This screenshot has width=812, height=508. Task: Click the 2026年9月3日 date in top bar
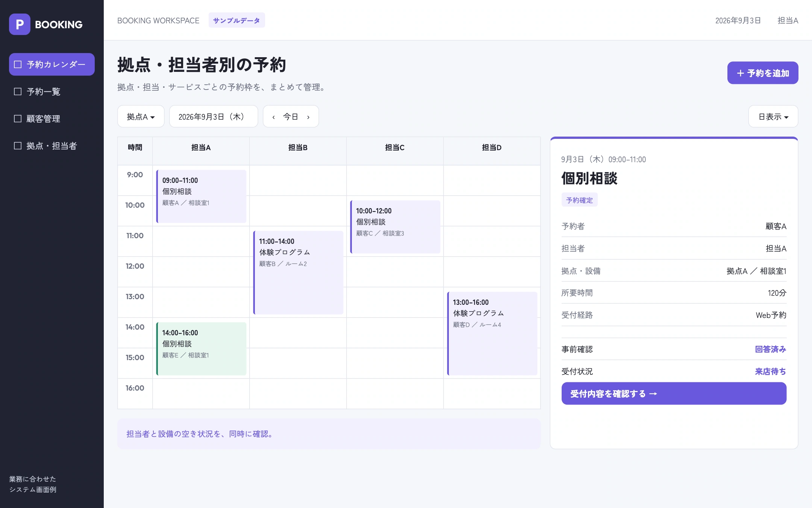(738, 21)
